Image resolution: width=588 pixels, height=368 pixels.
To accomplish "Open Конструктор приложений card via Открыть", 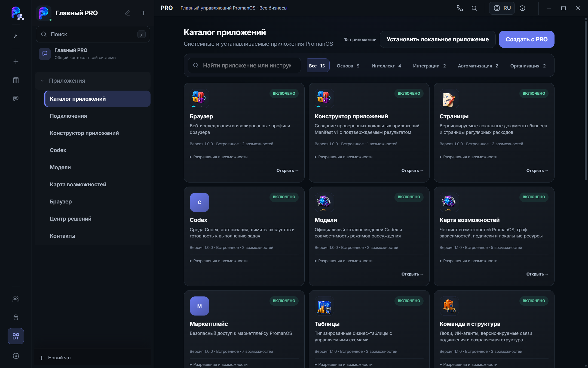I will pos(412,171).
